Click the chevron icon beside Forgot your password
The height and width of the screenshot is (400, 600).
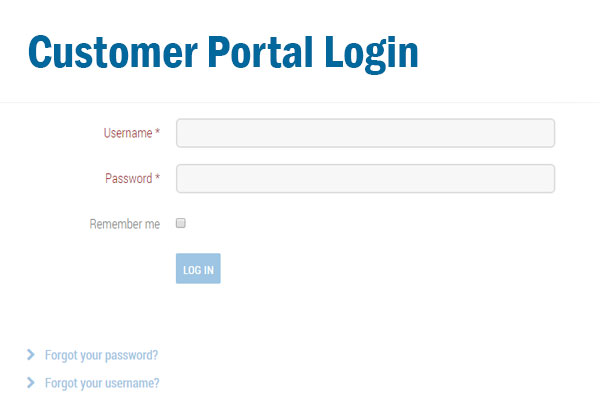(31, 354)
